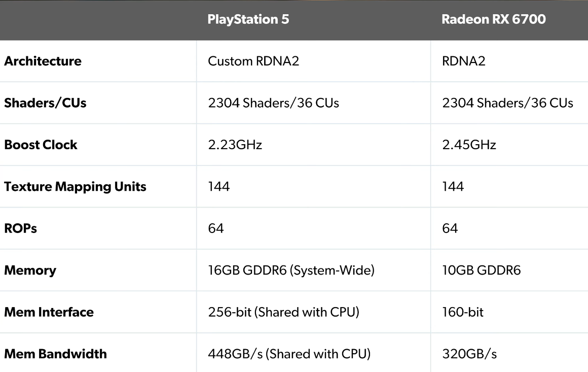This screenshot has height=372, width=588.
Task: Click the PlayStation 5 column header
Action: point(248,20)
